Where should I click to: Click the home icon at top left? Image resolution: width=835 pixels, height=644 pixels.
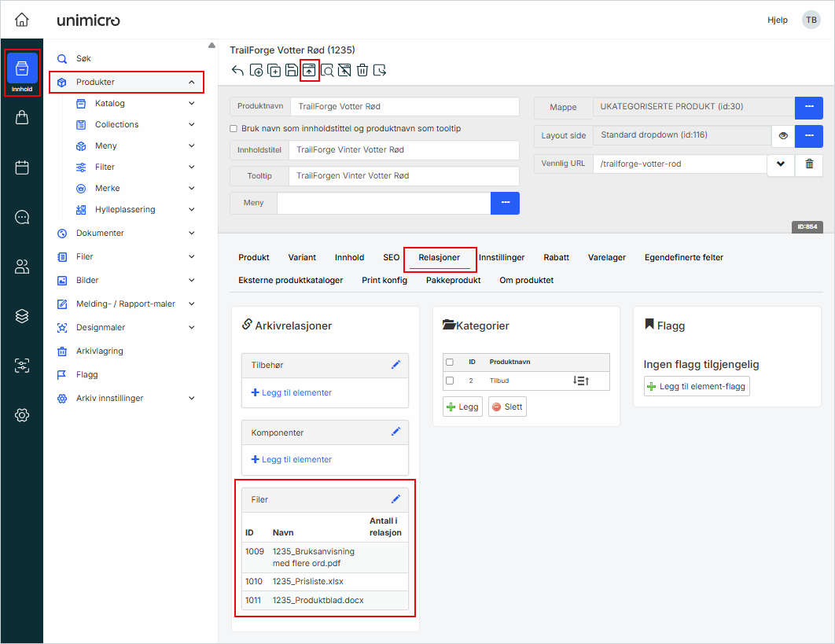tap(22, 20)
